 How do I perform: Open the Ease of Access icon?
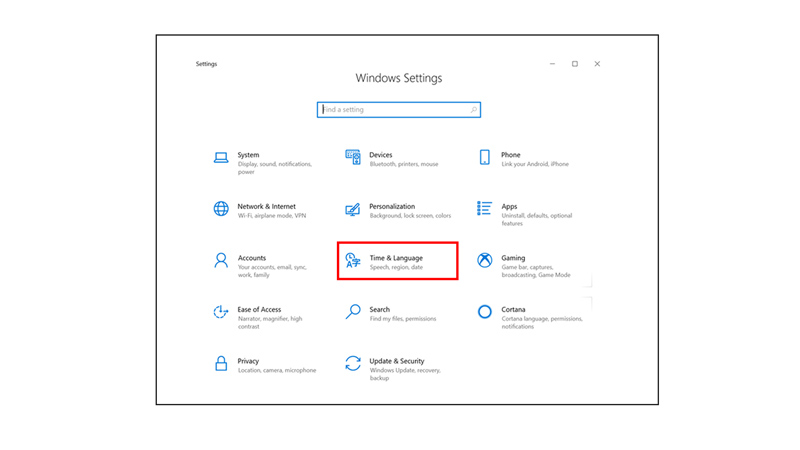(221, 312)
